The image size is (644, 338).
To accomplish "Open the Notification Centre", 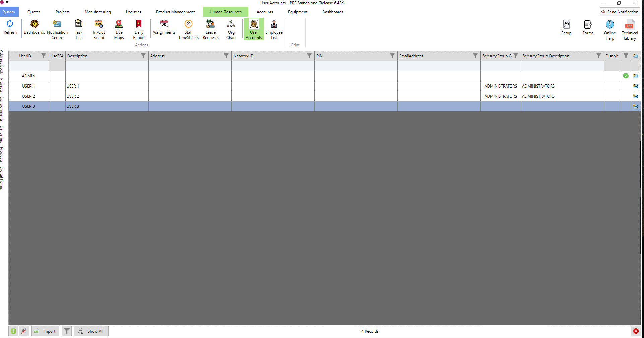I will click(x=57, y=30).
